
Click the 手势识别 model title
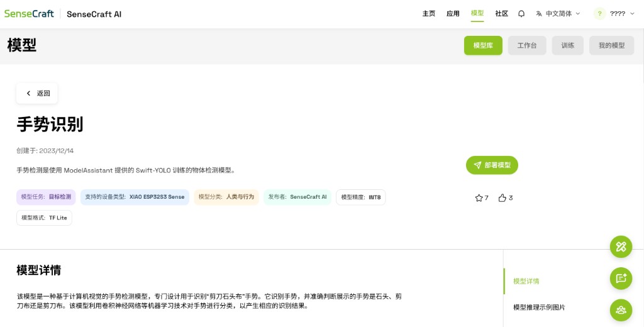coord(50,124)
